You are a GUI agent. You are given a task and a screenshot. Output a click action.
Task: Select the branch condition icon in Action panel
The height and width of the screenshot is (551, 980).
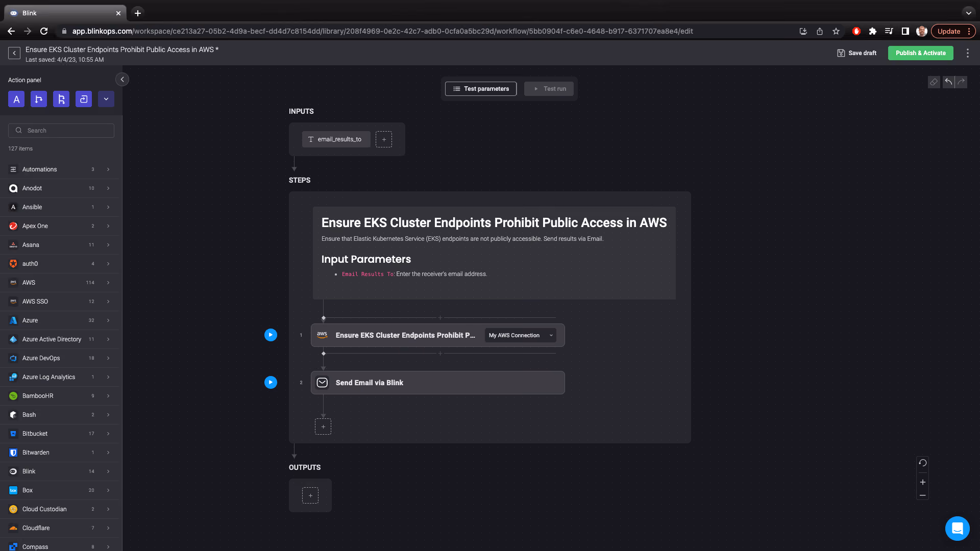(x=39, y=99)
